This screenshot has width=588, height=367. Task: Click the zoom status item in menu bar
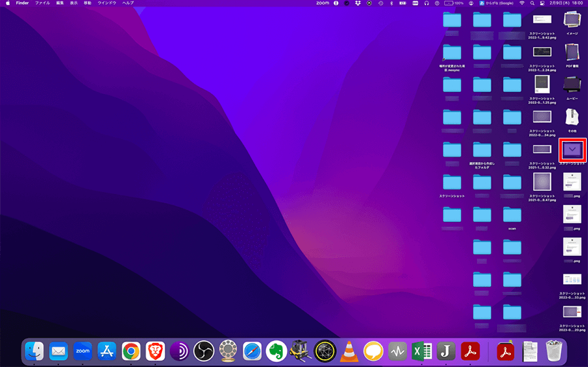323,3
